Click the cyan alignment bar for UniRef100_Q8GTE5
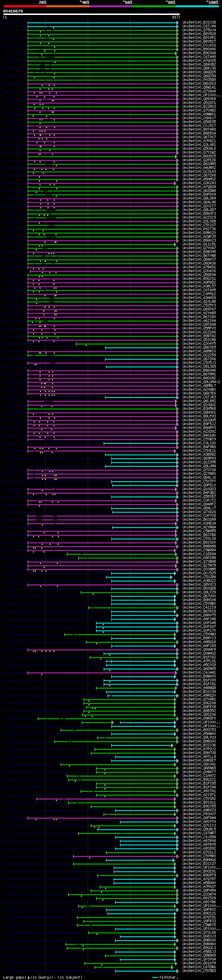Viewport: 222px width, 980px height. coord(142,347)
